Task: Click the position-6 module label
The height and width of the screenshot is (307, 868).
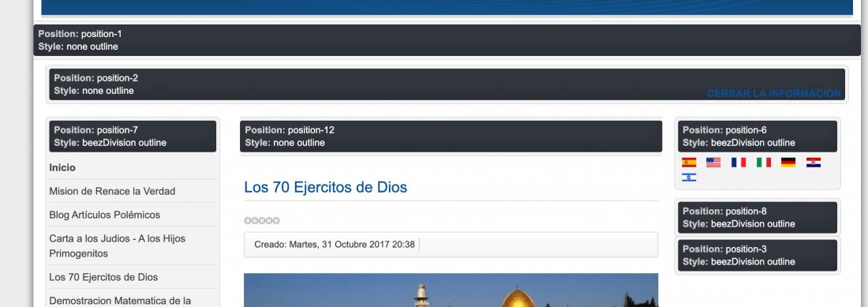Action: [758, 136]
